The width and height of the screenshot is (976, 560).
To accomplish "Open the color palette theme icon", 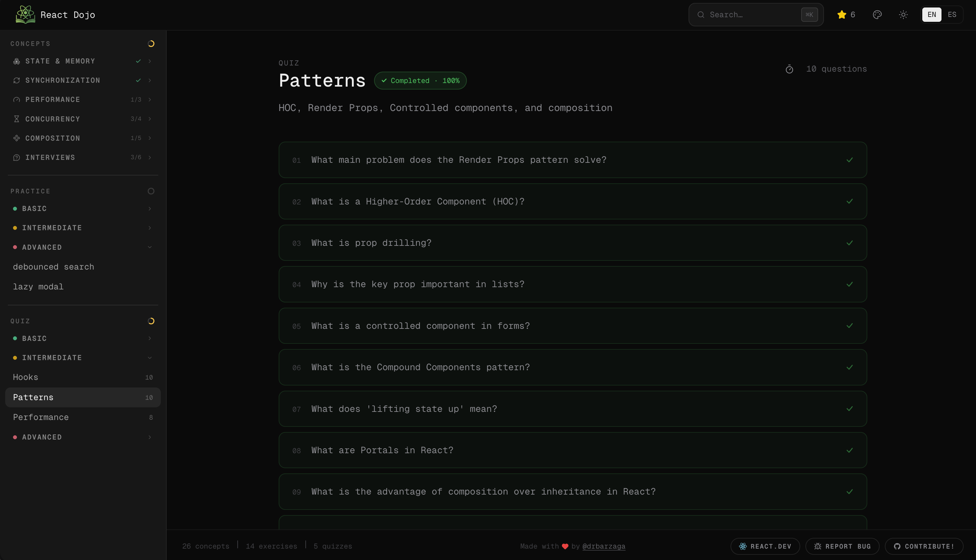I will pyautogui.click(x=877, y=15).
